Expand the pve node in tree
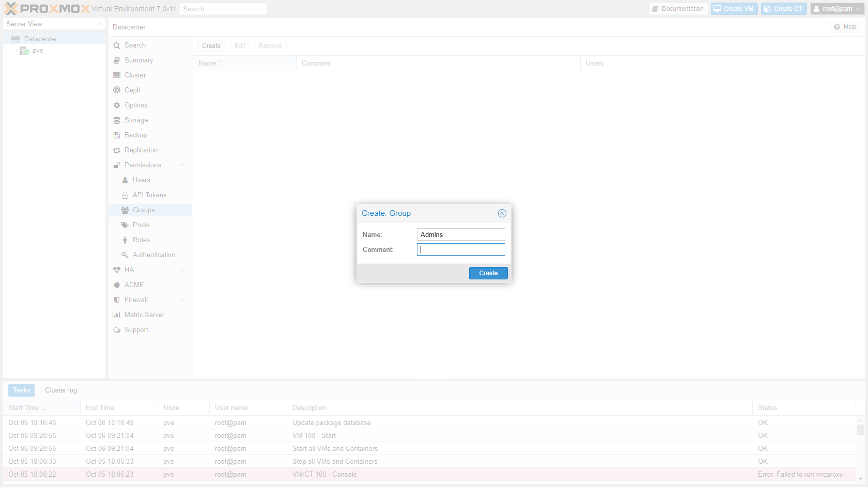Viewport: 868px width, 487px height. [16, 51]
